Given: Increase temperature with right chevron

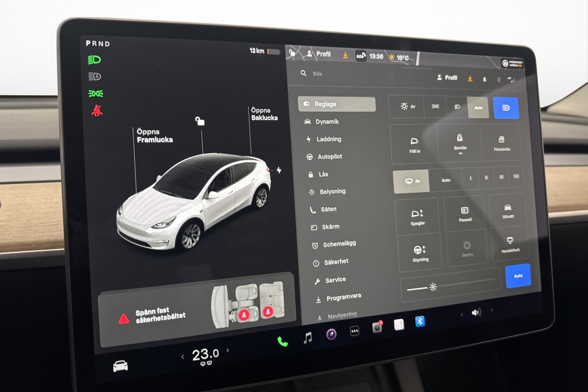Looking at the screenshot, I should point(228,350).
